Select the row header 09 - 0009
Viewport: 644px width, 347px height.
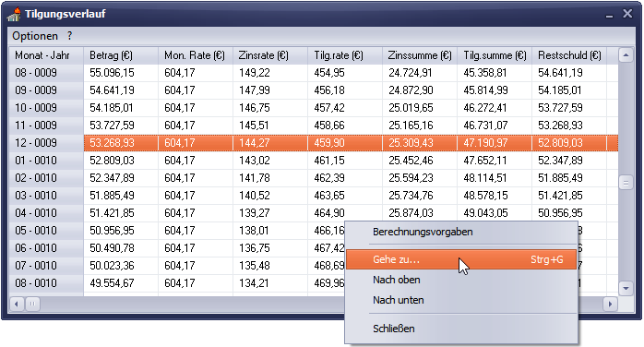tap(46, 90)
